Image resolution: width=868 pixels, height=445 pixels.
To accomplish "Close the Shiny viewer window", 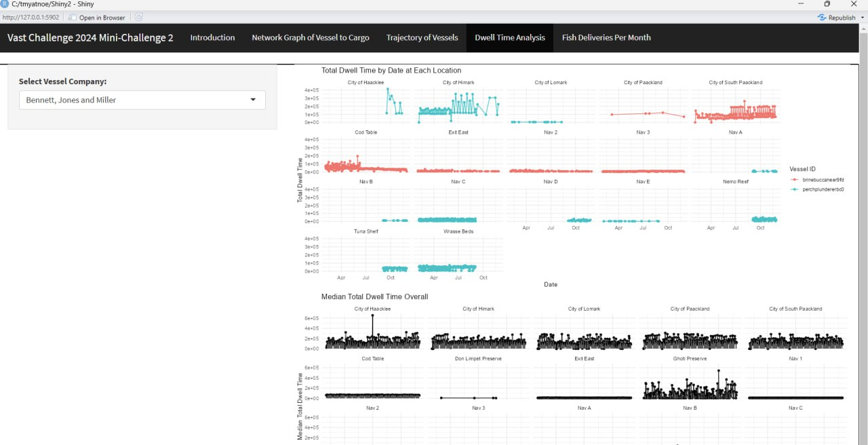I will [x=854, y=4].
